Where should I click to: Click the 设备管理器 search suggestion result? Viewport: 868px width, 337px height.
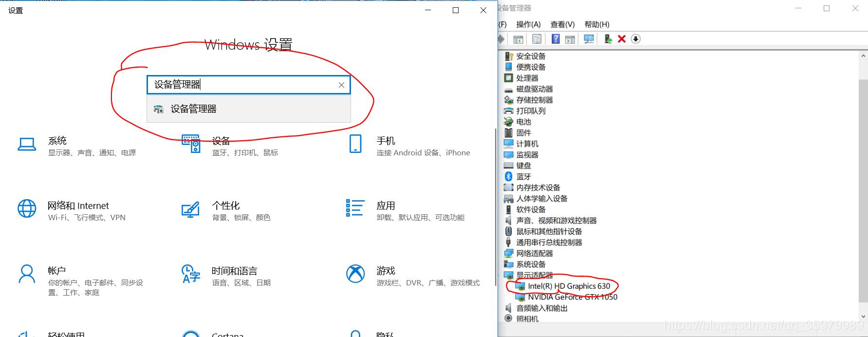249,109
